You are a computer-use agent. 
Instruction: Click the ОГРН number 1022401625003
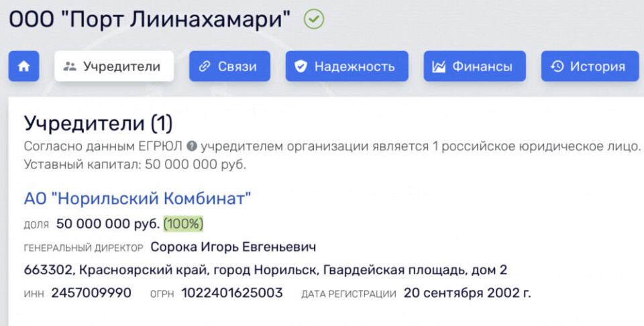(232, 293)
